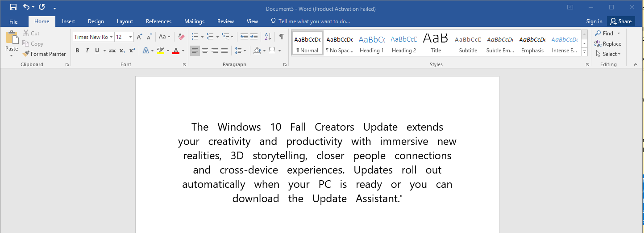Apply the Title style
Viewport: 644px width, 233px height.
pos(436,43)
